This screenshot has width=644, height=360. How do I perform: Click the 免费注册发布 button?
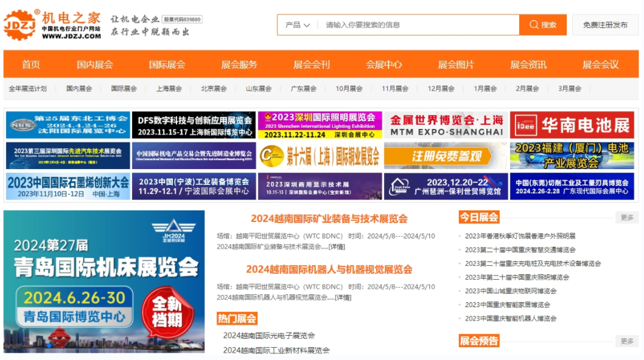[604, 26]
